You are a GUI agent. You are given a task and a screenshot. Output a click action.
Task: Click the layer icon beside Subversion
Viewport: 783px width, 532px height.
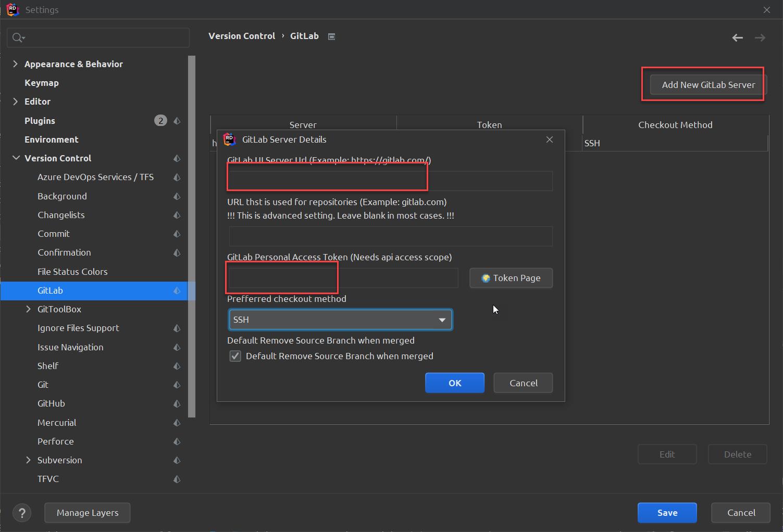pos(177,460)
